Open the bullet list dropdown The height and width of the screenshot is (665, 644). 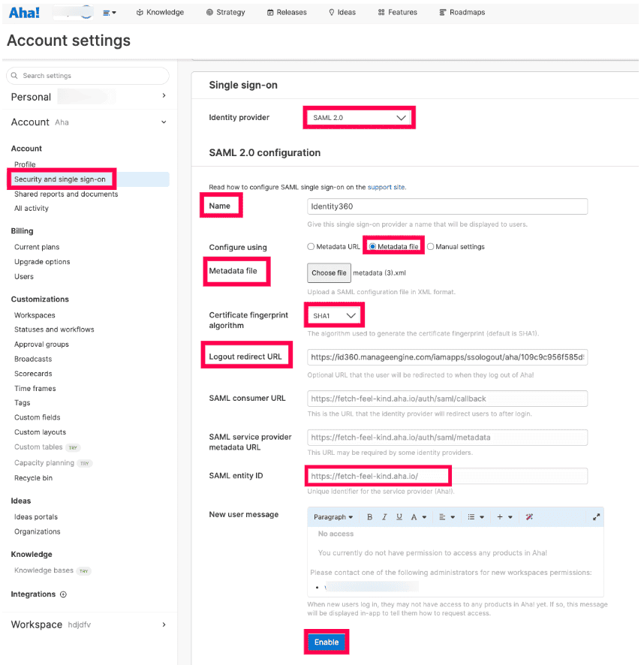coord(476,517)
